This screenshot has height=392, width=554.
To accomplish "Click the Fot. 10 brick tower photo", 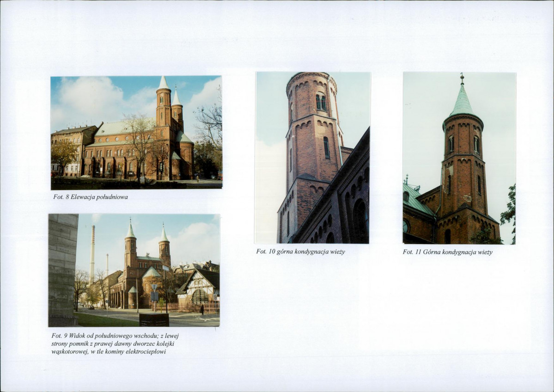I will click(312, 158).
